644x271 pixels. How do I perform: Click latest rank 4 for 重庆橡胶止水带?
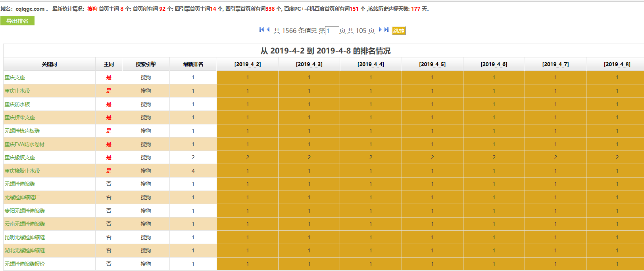[193, 171]
